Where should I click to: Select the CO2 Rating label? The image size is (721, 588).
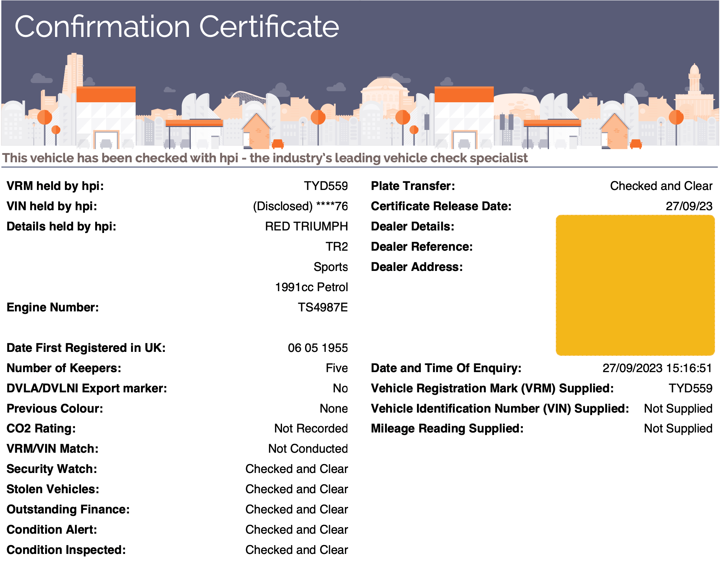(x=41, y=428)
